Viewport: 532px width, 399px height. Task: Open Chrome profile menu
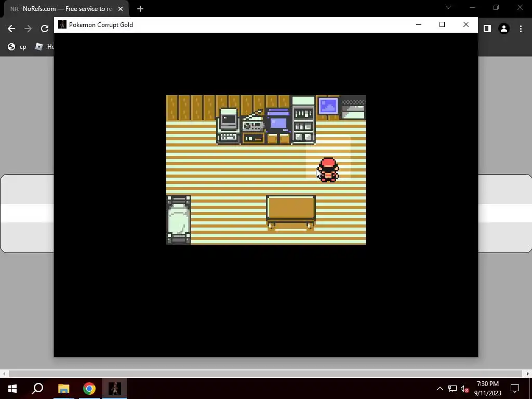coord(504,29)
